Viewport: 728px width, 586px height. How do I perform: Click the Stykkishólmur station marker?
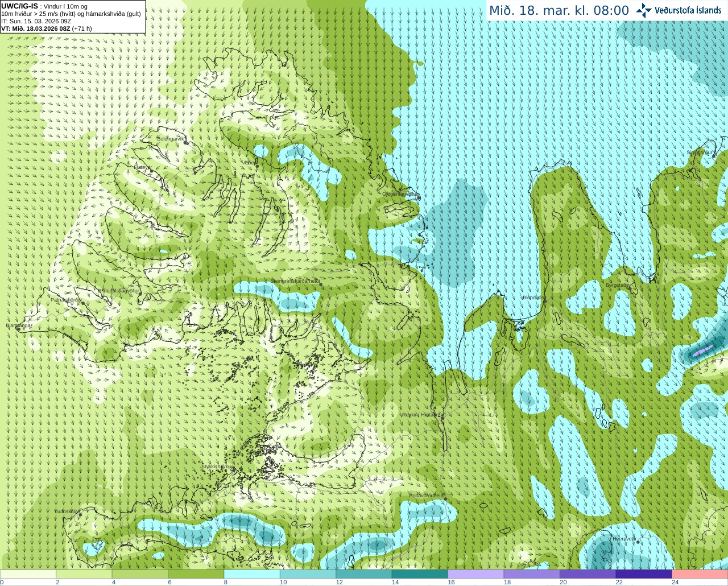[233, 470]
